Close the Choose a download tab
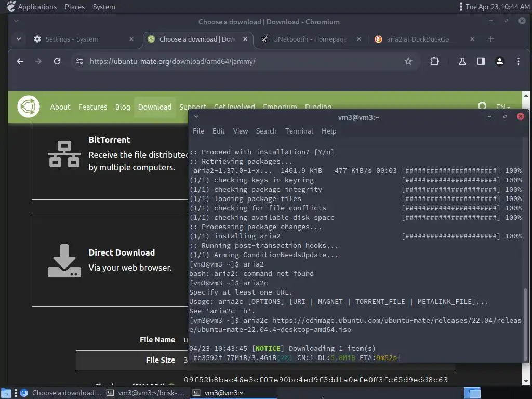This screenshot has height=399, width=532. [245, 39]
